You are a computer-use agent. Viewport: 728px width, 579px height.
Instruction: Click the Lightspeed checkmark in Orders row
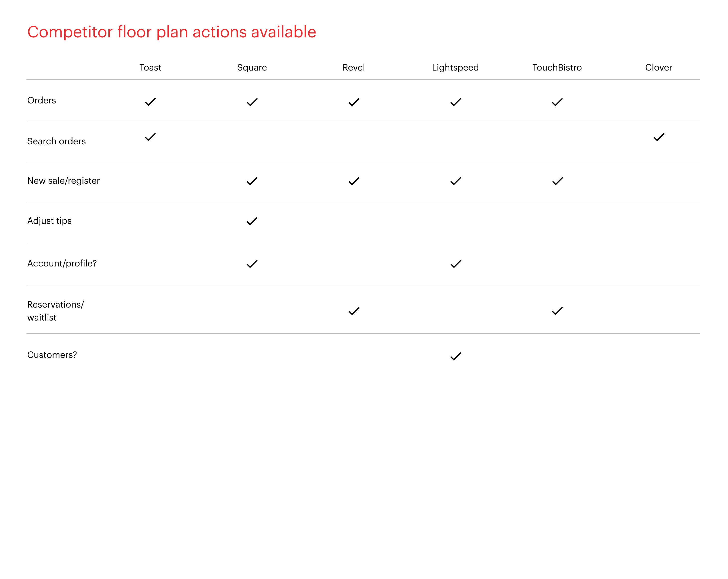click(x=456, y=102)
